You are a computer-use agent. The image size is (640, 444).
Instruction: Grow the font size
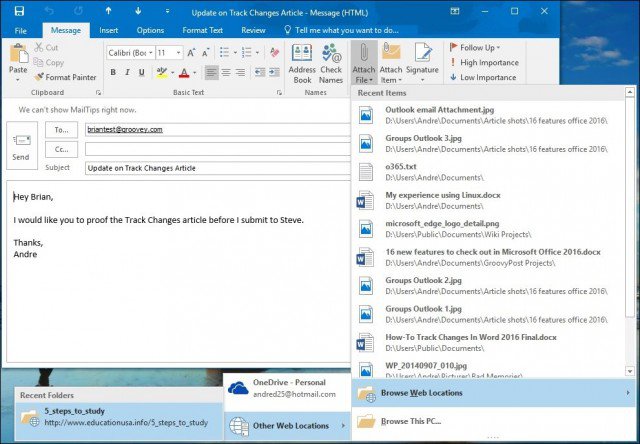(x=191, y=53)
